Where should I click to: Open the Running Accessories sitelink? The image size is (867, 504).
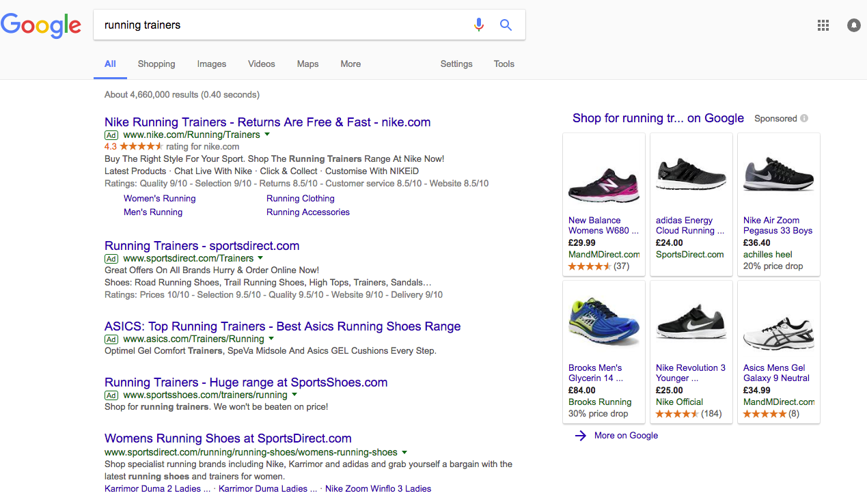[308, 212]
